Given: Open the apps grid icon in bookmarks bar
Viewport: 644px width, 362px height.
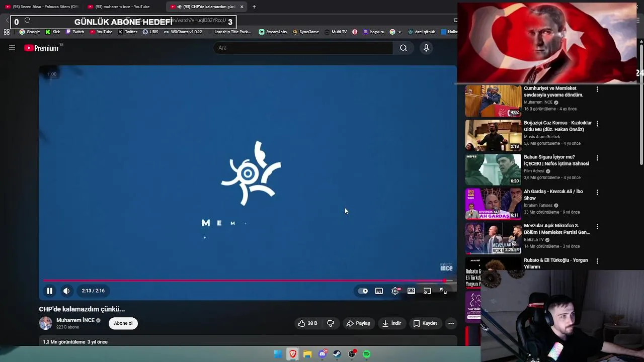Looking at the screenshot, I should tap(7, 32).
